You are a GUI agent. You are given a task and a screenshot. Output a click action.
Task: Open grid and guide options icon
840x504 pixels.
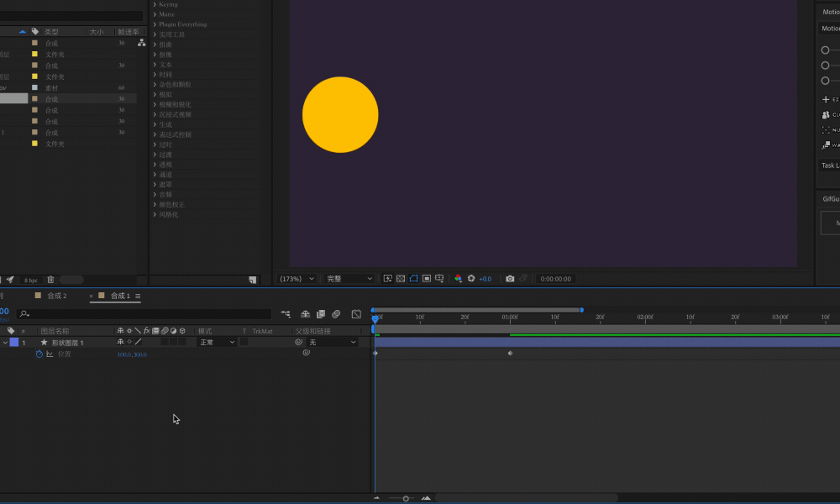tap(439, 279)
